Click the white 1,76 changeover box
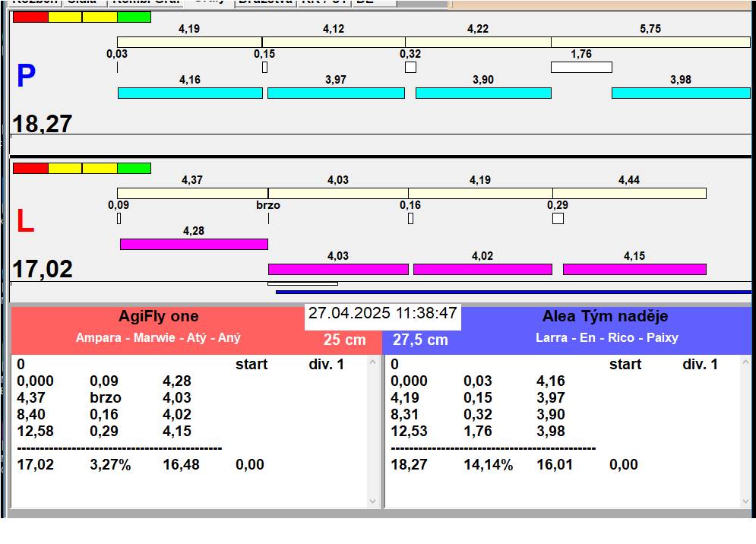The height and width of the screenshot is (544, 756). [x=581, y=67]
